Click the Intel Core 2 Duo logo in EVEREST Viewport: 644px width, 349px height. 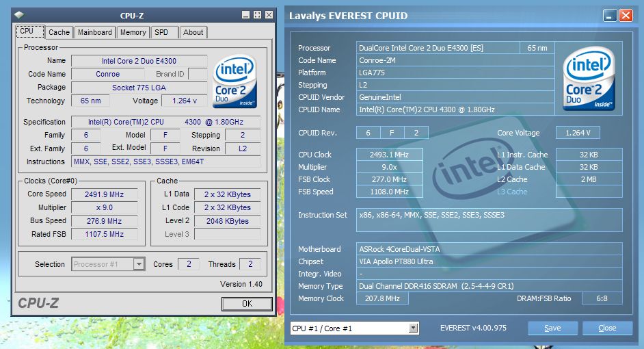pos(588,78)
